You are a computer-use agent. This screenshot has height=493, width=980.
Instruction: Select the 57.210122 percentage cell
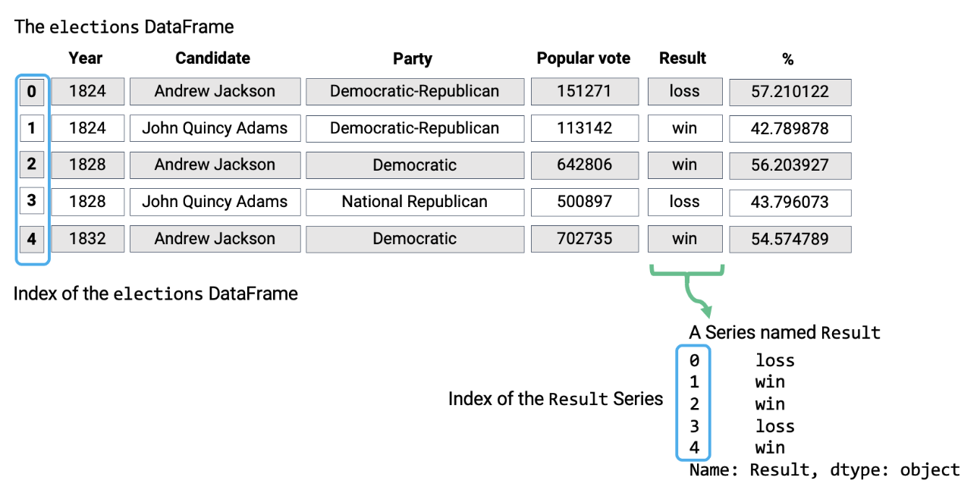[x=790, y=93]
